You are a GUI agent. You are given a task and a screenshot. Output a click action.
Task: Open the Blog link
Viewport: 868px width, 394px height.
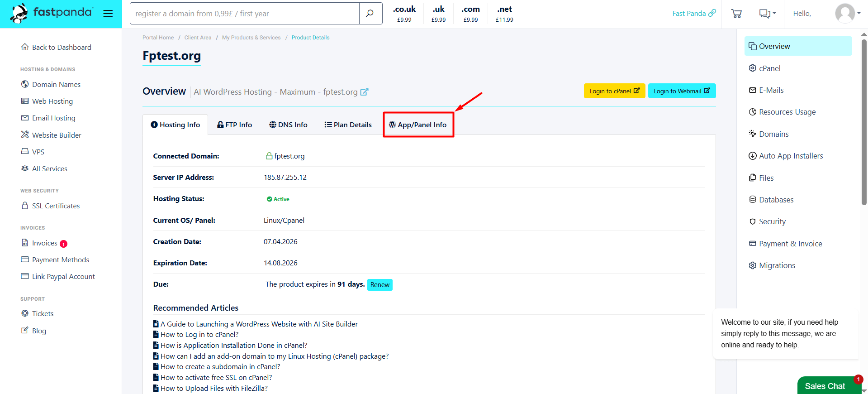tap(33, 331)
